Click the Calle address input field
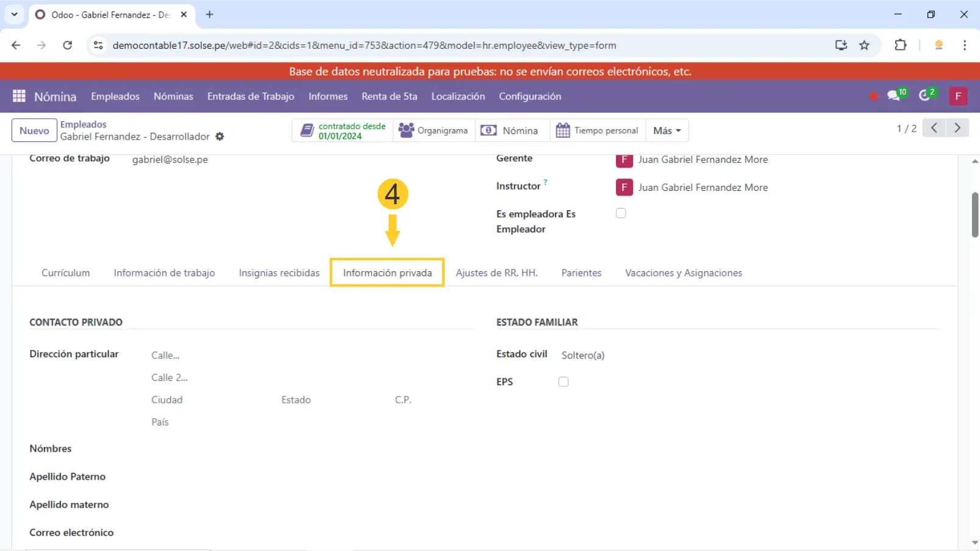The width and height of the screenshot is (980, 551). tap(244, 355)
